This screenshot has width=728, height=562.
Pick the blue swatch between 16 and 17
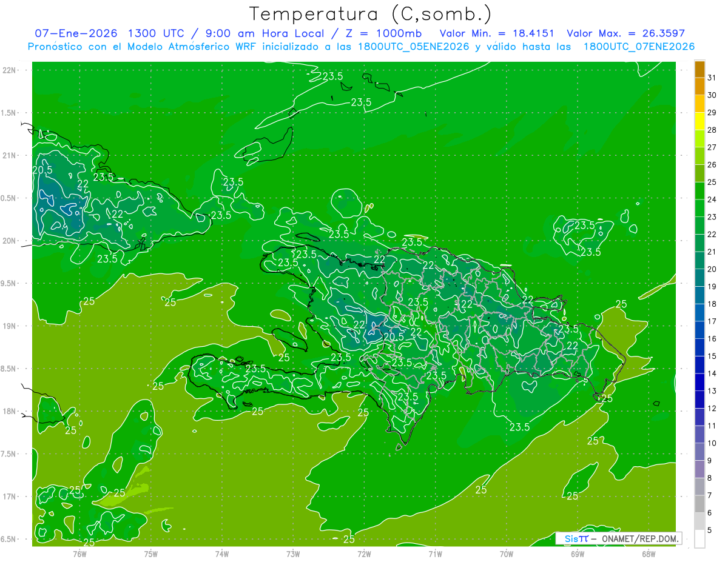pyautogui.click(x=699, y=330)
